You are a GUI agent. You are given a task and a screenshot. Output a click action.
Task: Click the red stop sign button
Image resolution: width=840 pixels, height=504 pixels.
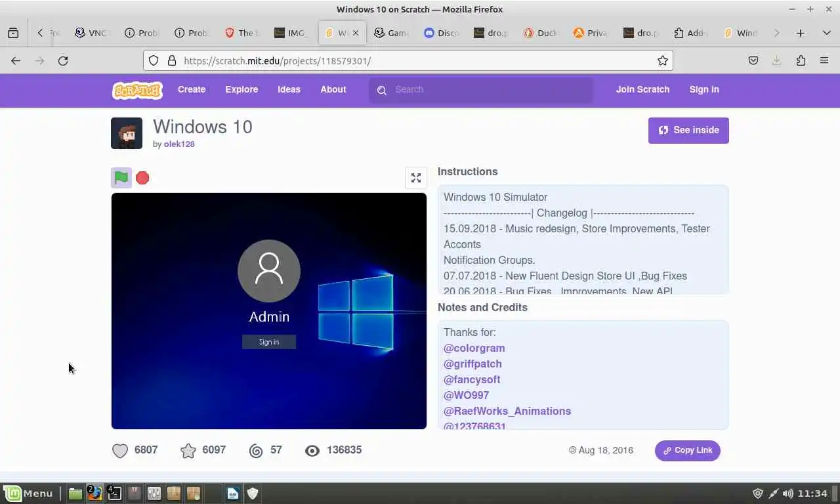(x=142, y=178)
